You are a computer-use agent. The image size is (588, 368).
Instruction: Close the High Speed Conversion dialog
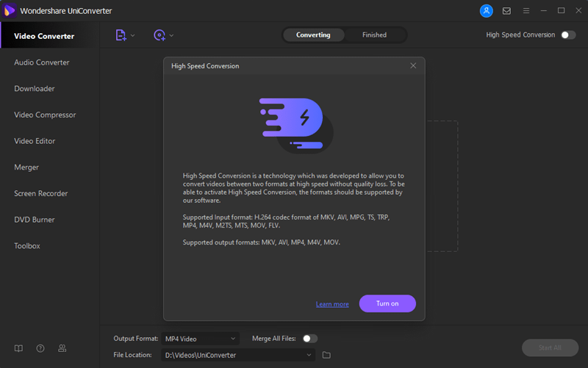point(413,65)
